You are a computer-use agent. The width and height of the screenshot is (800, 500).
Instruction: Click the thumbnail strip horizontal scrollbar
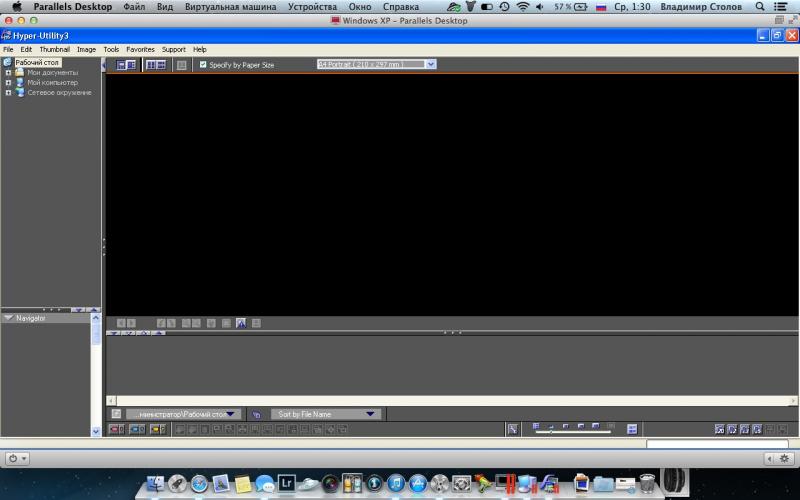coord(452,401)
